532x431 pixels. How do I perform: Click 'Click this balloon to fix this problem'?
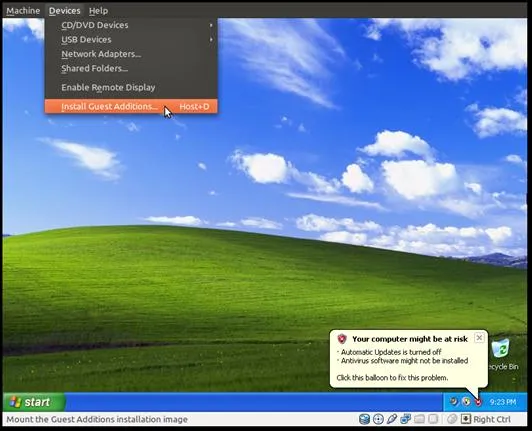point(392,378)
